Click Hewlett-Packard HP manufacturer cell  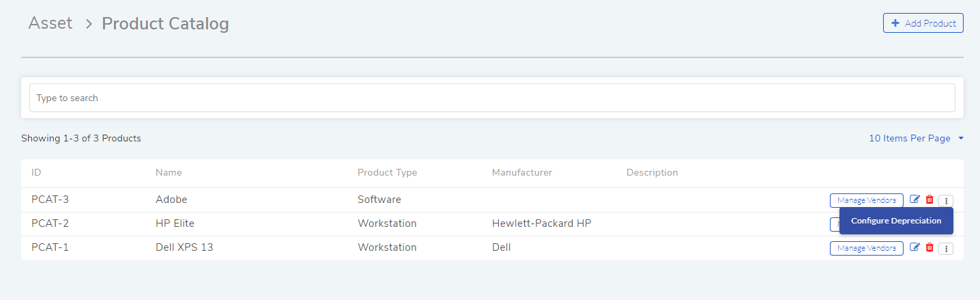click(542, 223)
